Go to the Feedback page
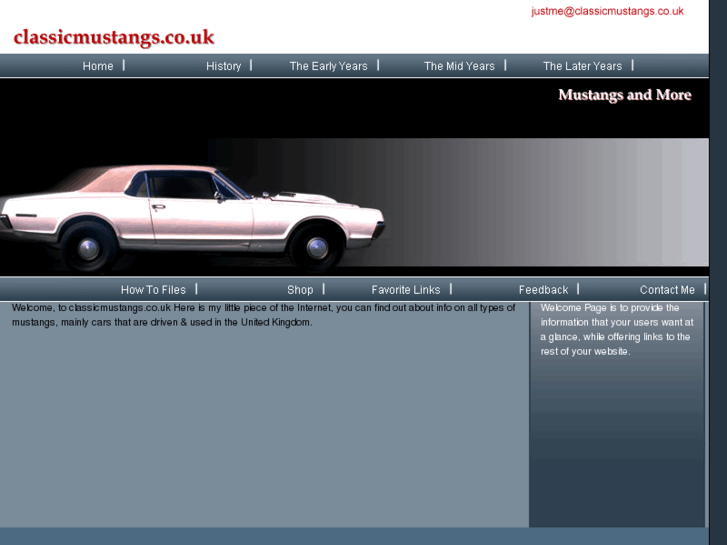 543,290
